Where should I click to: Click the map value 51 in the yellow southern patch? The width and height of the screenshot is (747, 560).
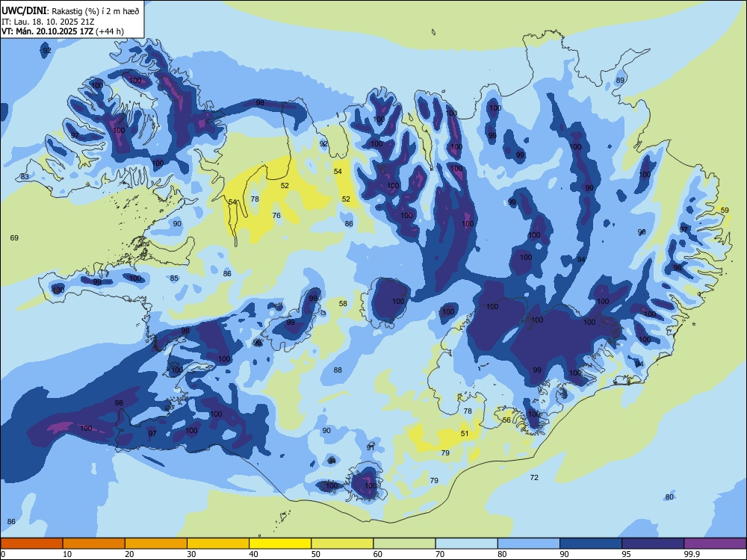tap(465, 433)
